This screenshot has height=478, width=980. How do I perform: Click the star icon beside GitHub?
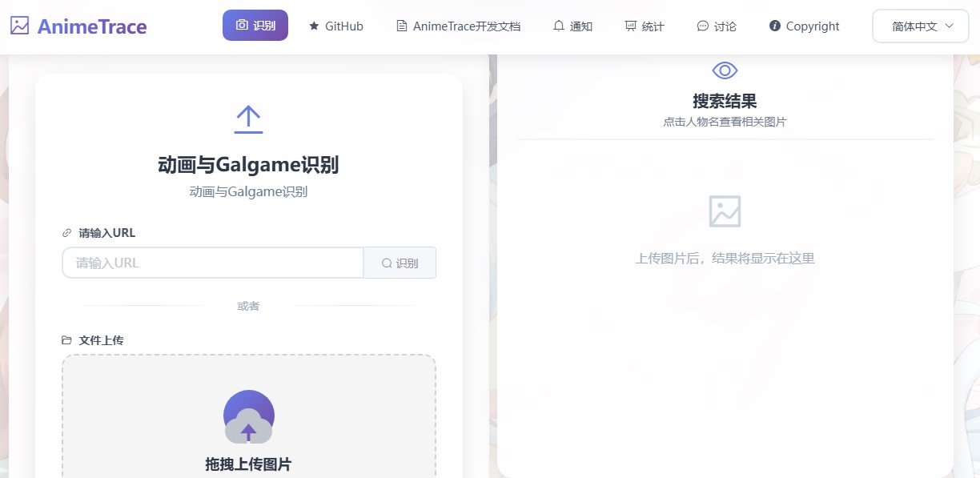(x=314, y=26)
